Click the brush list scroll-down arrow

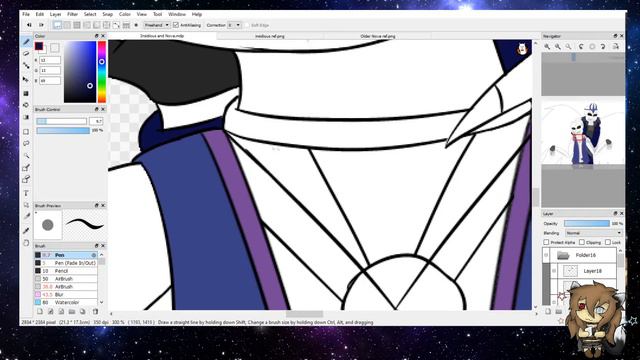[102, 302]
